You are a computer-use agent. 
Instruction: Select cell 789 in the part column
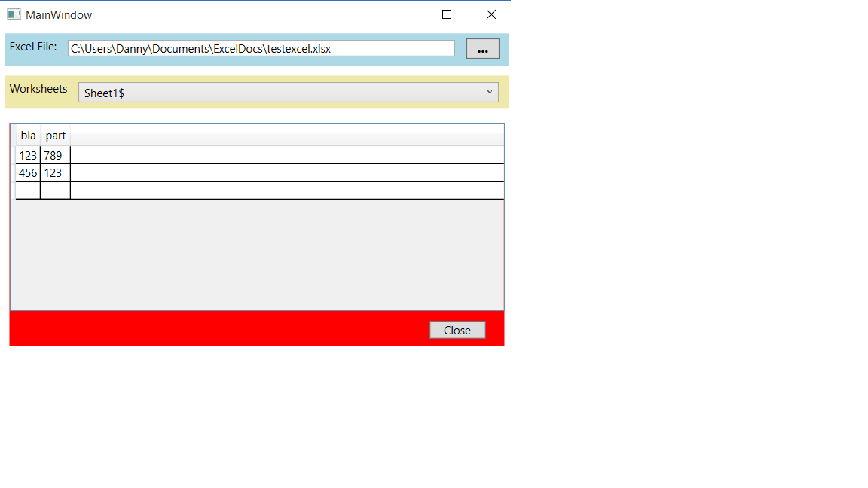point(55,155)
